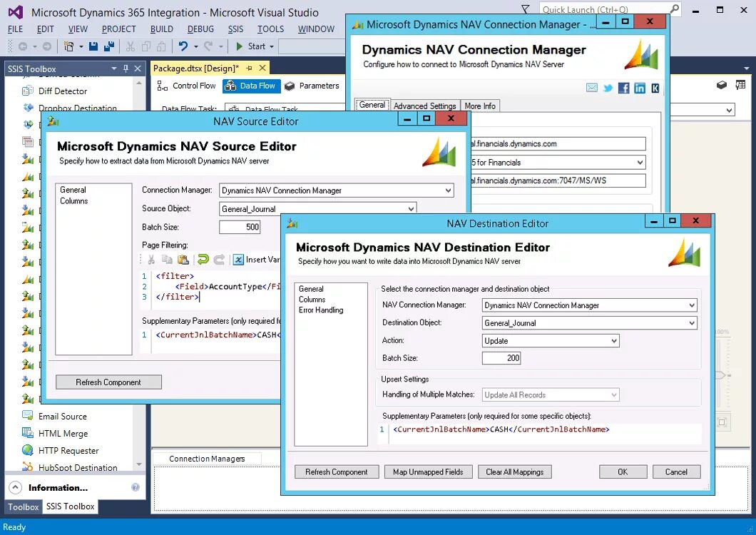Screen dimensions: 756x535
Task: Click the Redo arrow in Visual Studio toolbar
Action: pyautogui.click(x=208, y=46)
